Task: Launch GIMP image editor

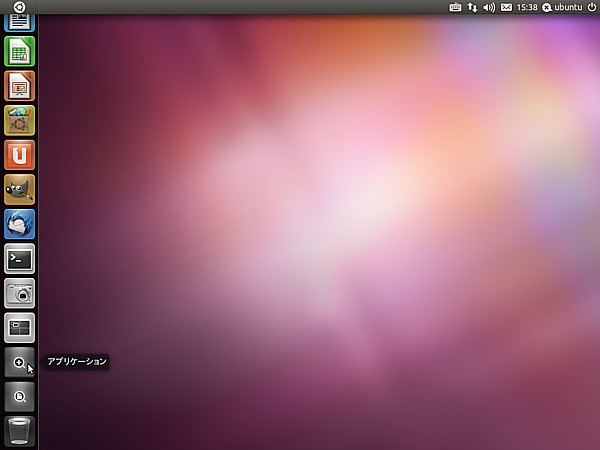Action: pos(20,190)
